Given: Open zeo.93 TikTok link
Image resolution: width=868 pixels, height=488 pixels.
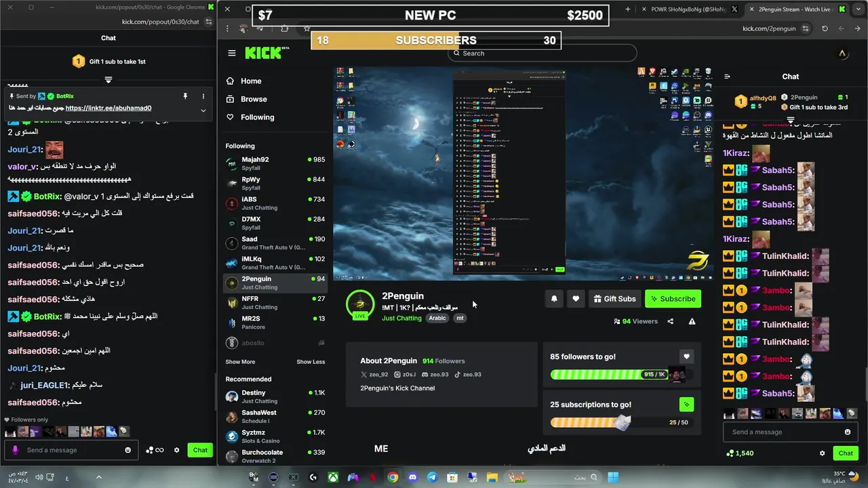Looking at the screenshot, I should coord(468,374).
